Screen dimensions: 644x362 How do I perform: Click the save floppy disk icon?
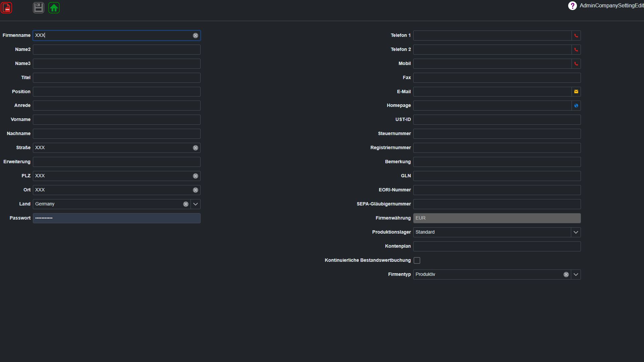tap(39, 8)
